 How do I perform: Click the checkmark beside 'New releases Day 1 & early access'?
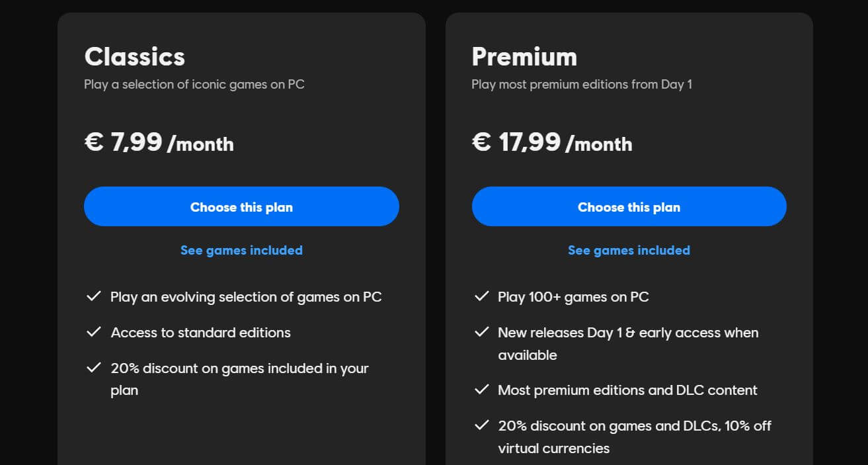pos(481,332)
